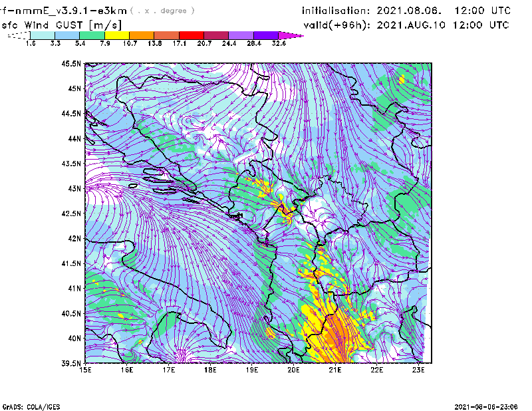Click the model name 'nmmE_v3.9.1-e3km' text

tap(70, 11)
